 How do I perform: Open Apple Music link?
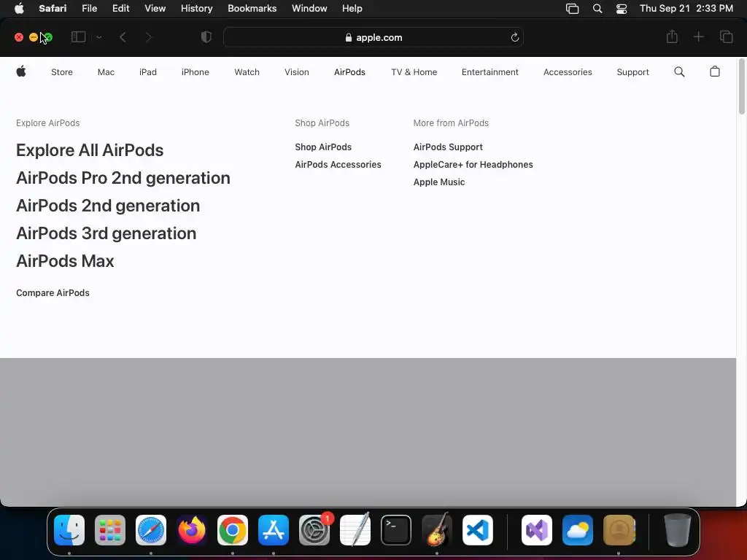438,182
